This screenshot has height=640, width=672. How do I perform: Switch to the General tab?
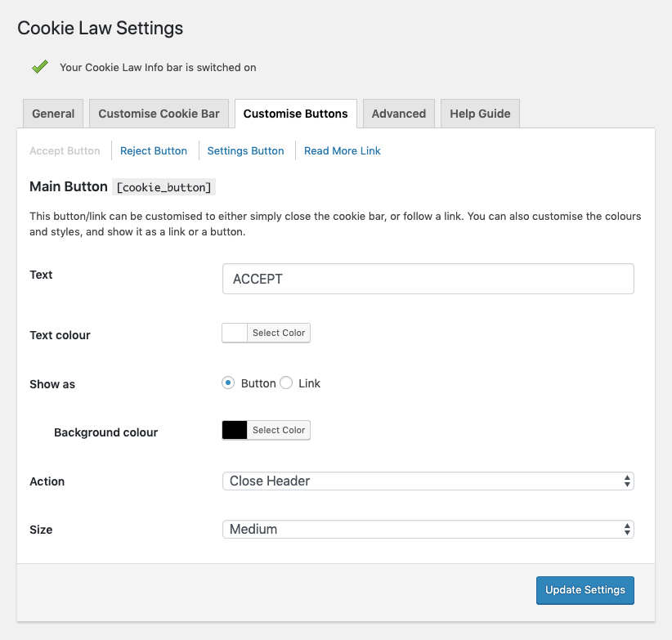pyautogui.click(x=53, y=114)
